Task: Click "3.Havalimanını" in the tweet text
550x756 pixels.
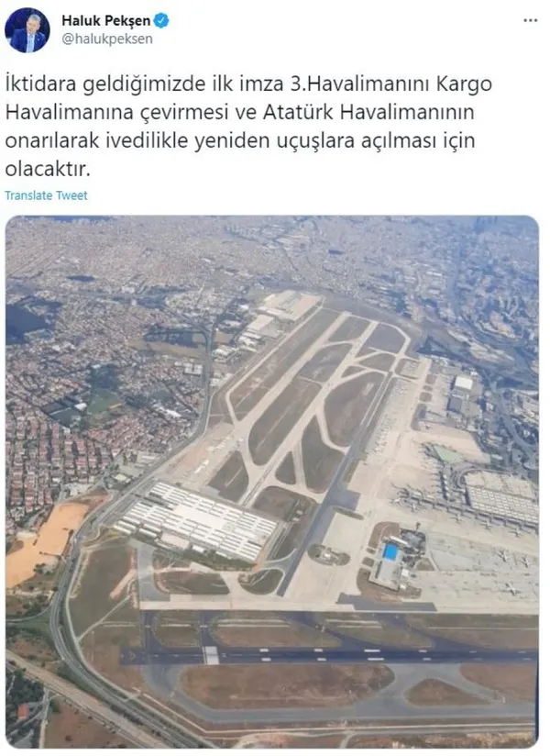Action: click(359, 83)
